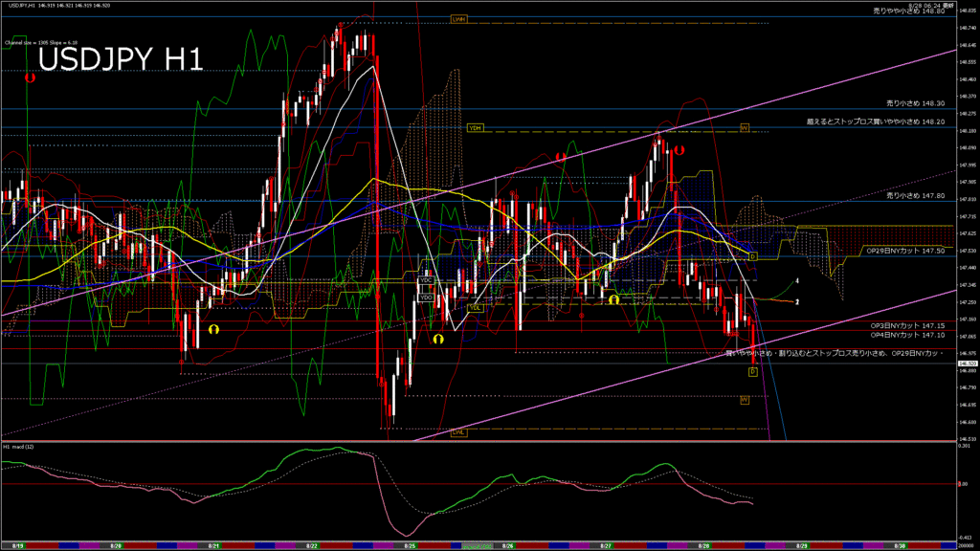Click the 8/22 date on the time axis
Viewport: 980px width, 551px height.
coord(311,546)
